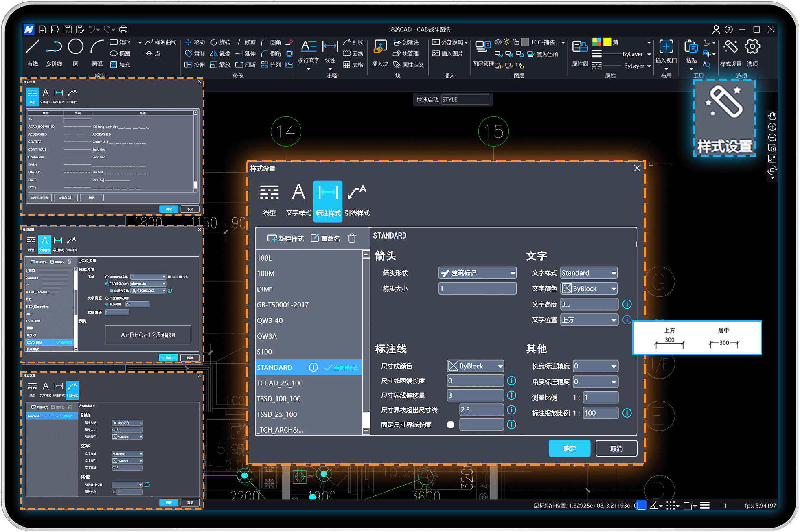Image resolution: width=800 pixels, height=532 pixels.
Task: Expand the 箭头形状 dropdown
Action: tap(477, 273)
